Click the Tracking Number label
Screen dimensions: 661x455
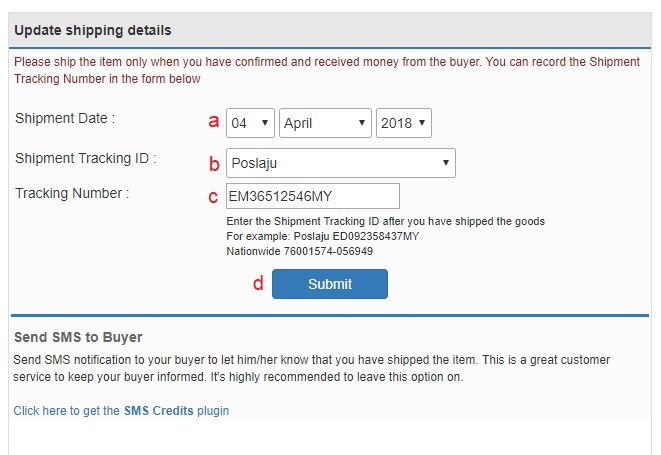[x=72, y=193]
